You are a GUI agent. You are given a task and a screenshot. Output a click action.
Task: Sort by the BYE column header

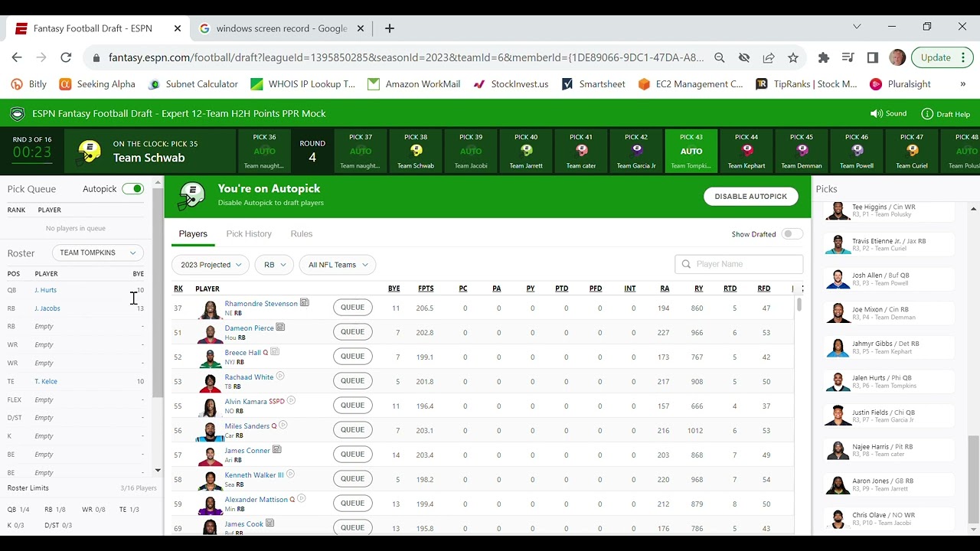click(394, 289)
